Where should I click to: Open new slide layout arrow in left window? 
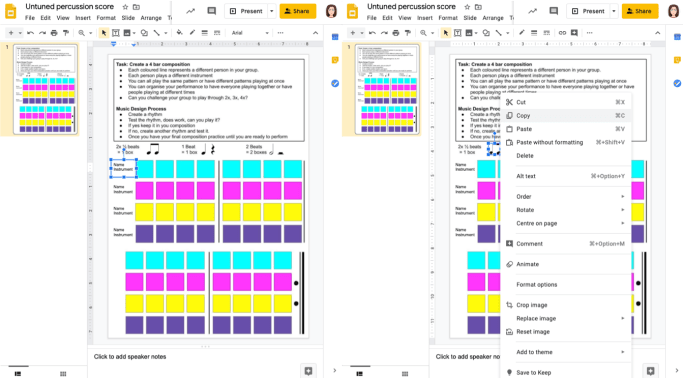pyautogui.click(x=20, y=33)
